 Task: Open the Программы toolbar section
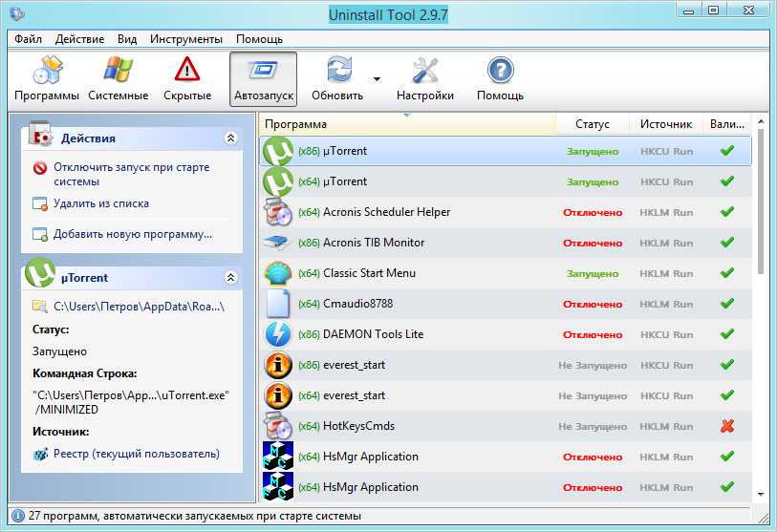[47, 78]
